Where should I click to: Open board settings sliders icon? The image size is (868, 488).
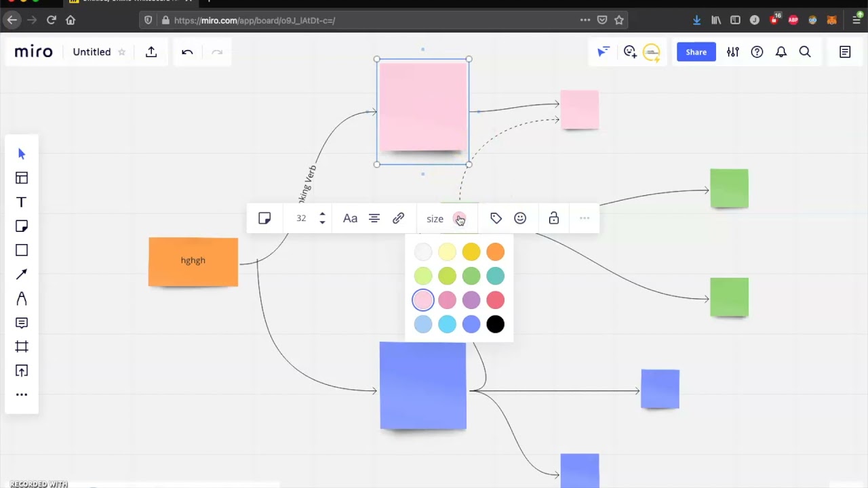[733, 52]
